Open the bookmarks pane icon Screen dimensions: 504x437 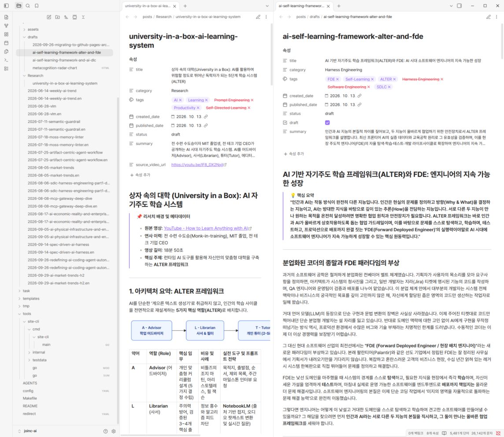(x=37, y=6)
